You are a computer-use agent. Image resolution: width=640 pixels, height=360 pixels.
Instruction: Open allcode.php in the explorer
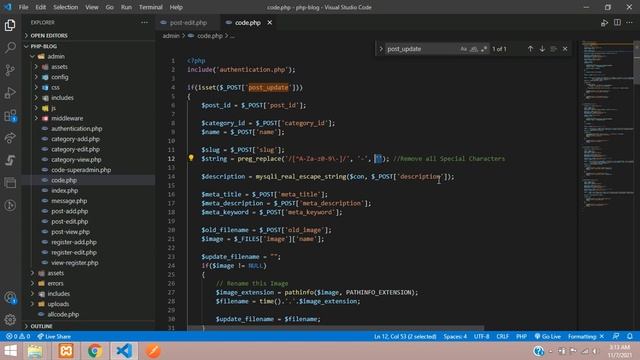(x=89, y=314)
